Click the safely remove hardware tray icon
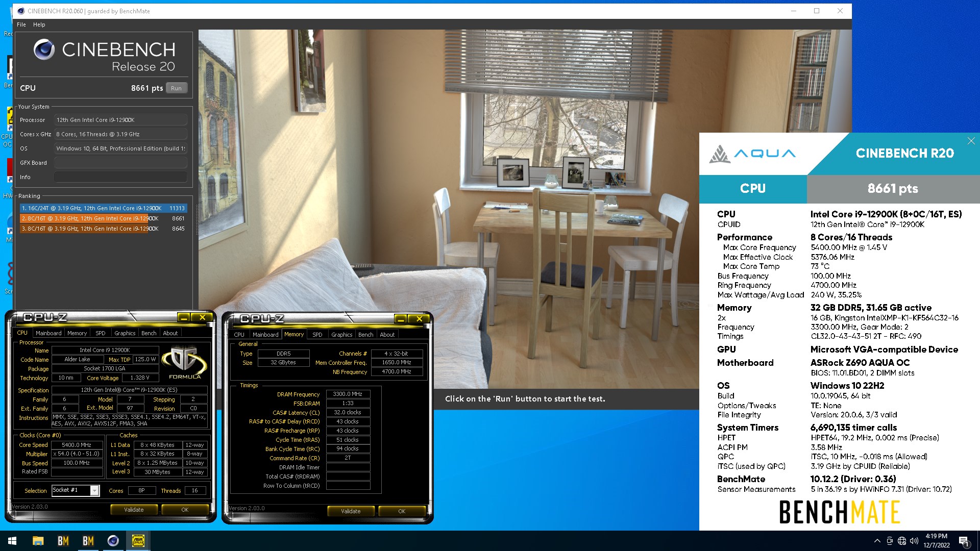 (x=890, y=541)
